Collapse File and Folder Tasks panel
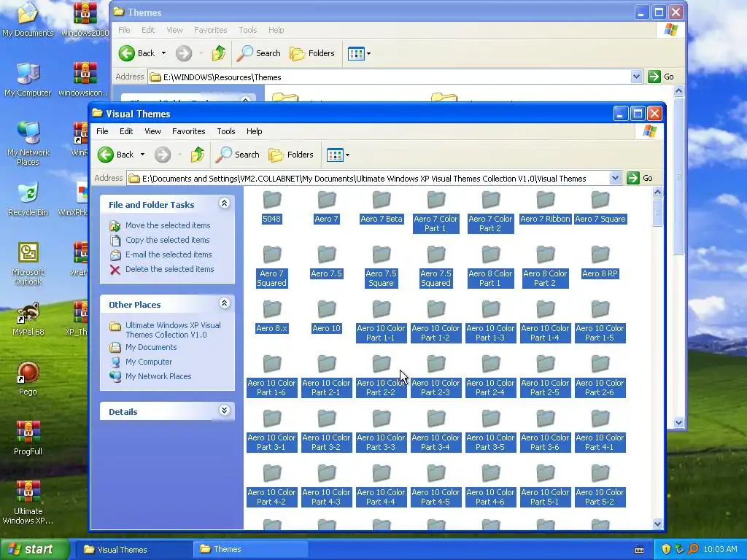Viewport: 747px width, 560px height. click(x=225, y=203)
